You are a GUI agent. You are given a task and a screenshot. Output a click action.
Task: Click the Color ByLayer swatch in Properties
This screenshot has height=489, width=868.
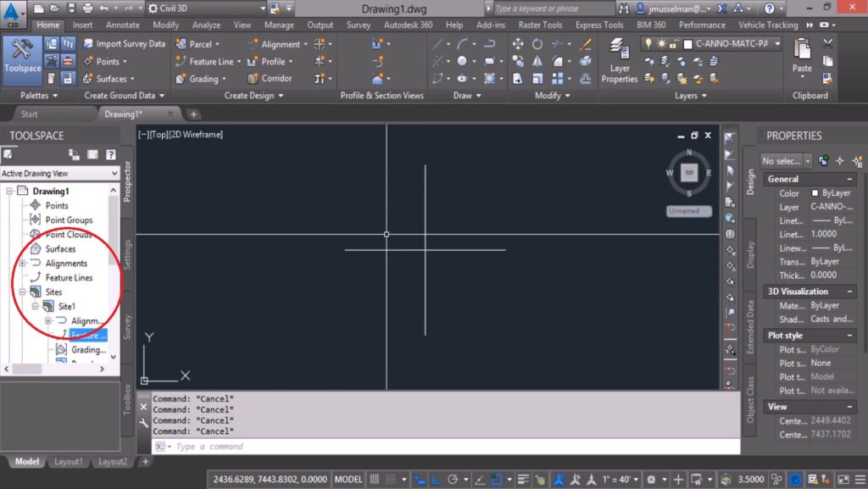(815, 193)
